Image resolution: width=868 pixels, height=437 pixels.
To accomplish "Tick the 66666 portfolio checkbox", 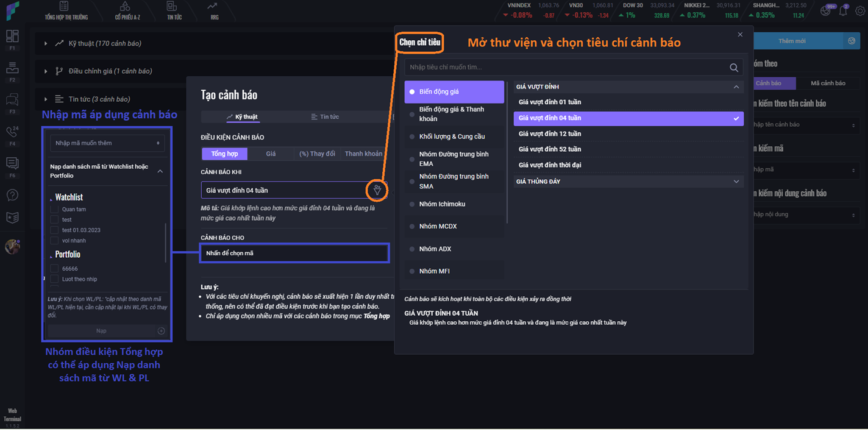I will [x=55, y=269].
